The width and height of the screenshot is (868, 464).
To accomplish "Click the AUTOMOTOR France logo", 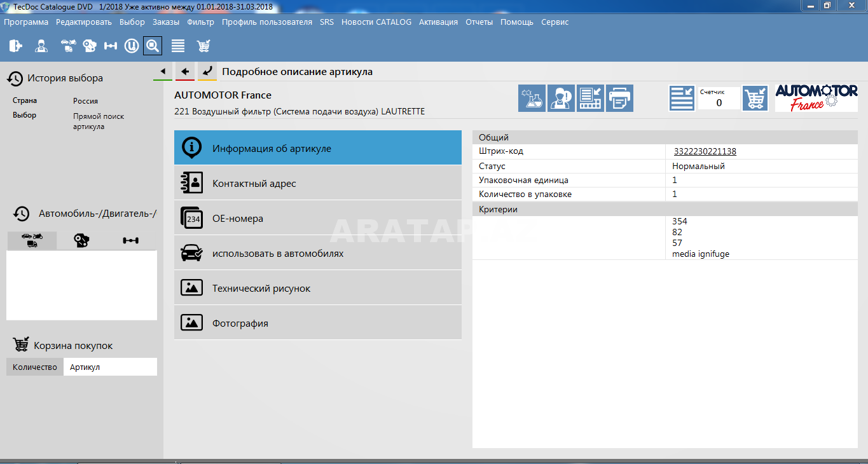I will point(816,98).
